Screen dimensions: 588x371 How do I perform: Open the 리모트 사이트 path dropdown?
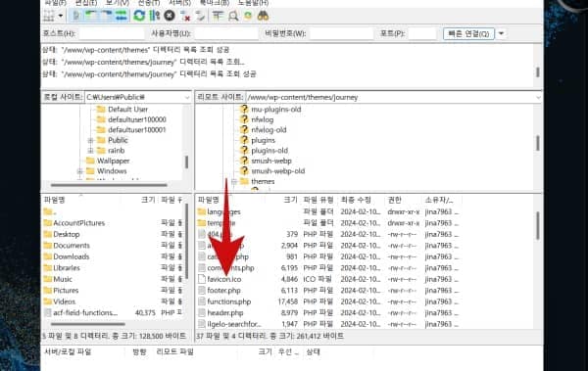tap(538, 97)
